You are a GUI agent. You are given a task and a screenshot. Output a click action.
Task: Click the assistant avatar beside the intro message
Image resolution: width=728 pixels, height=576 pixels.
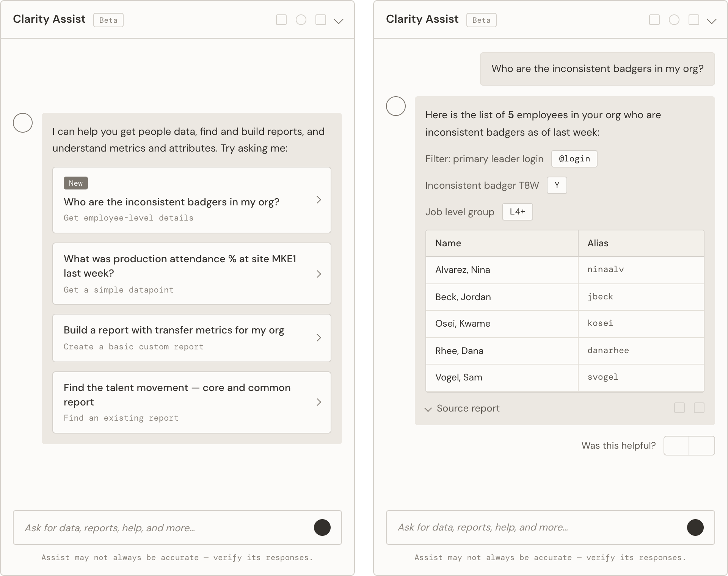point(23,123)
